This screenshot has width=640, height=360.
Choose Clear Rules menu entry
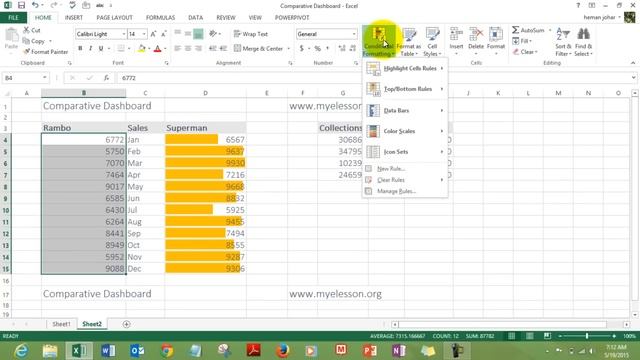tap(405, 180)
